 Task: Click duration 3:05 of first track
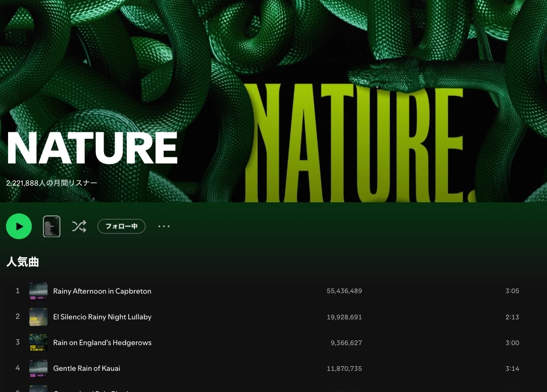[x=512, y=291]
